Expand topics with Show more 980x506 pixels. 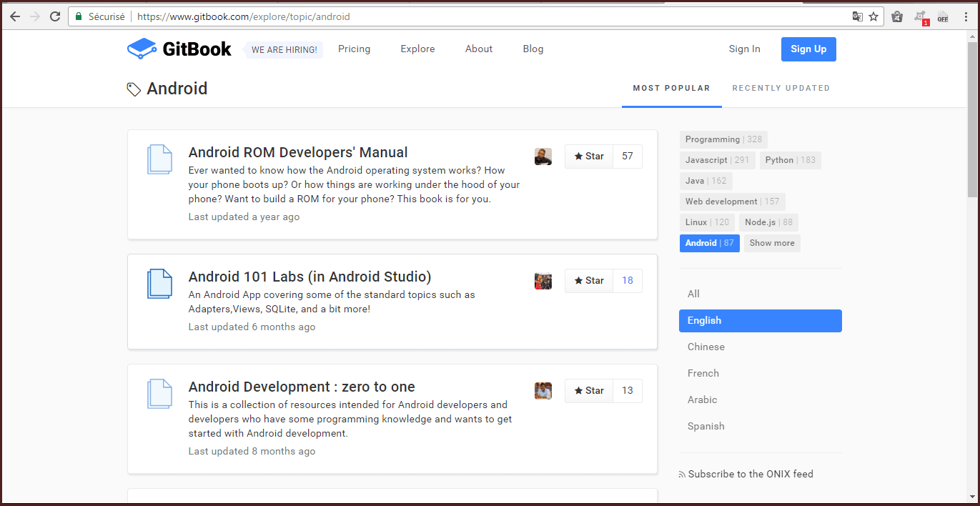[x=772, y=243]
